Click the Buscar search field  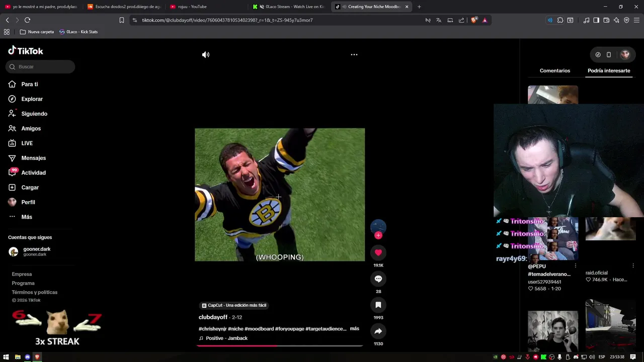click(40, 67)
